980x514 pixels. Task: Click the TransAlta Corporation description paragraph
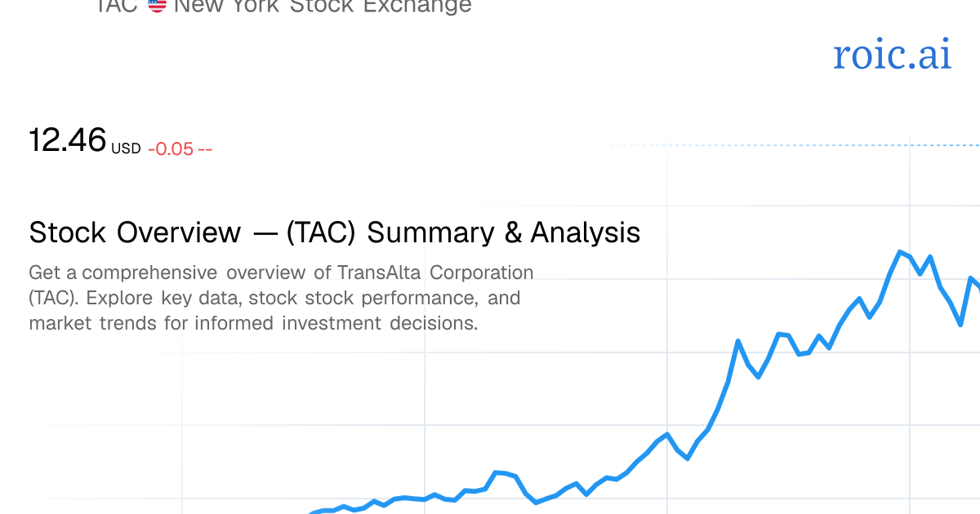[281, 298]
